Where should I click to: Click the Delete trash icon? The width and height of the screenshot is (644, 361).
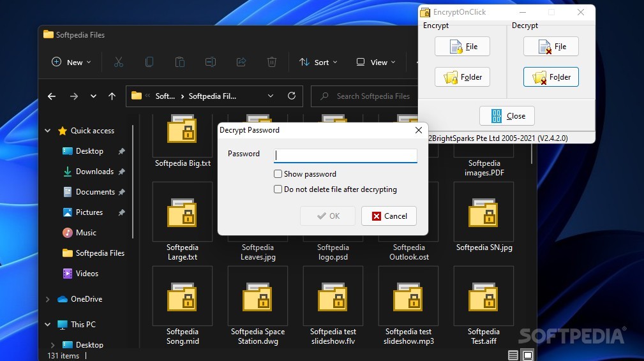(x=271, y=63)
